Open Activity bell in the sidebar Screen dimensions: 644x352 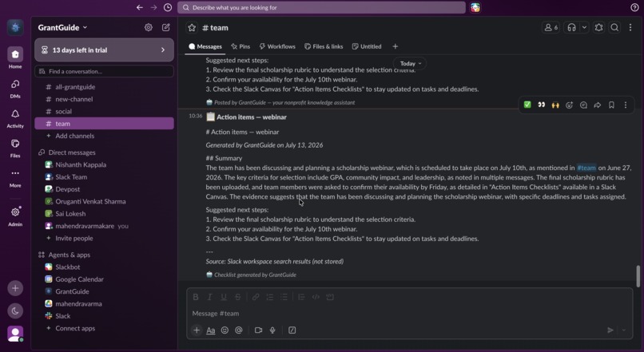pyautogui.click(x=15, y=118)
